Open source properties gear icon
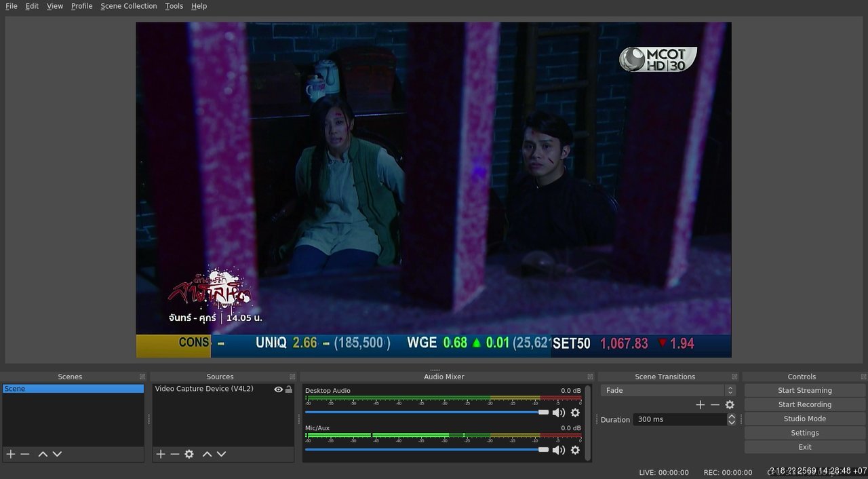This screenshot has height=479, width=868. coord(189,454)
